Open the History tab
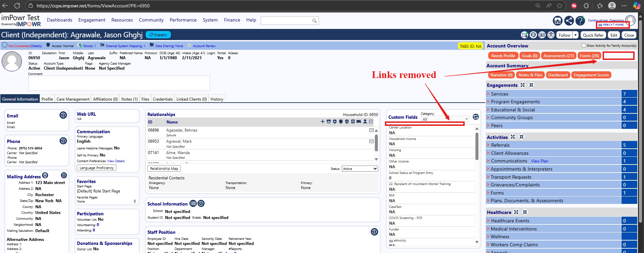Screen dimensions: 644x253 (217, 99)
